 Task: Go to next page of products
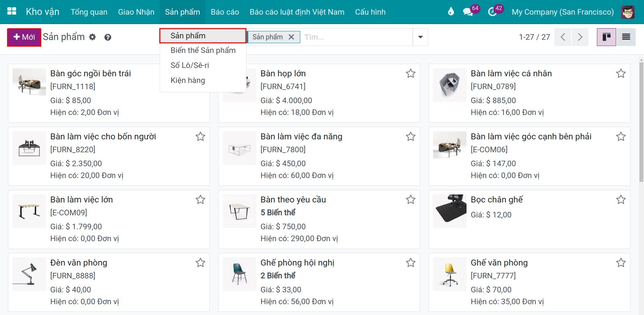click(580, 37)
